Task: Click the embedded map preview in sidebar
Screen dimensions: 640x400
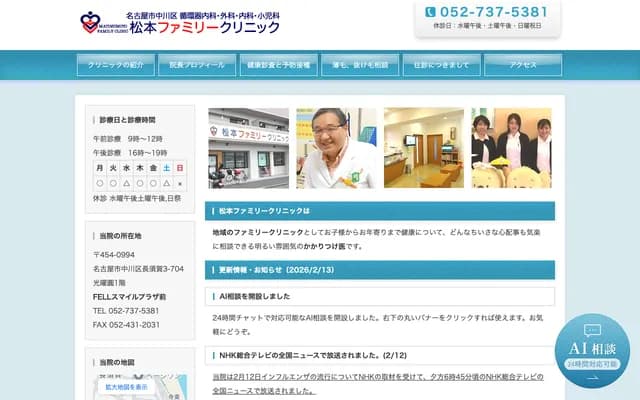Action: [140, 387]
